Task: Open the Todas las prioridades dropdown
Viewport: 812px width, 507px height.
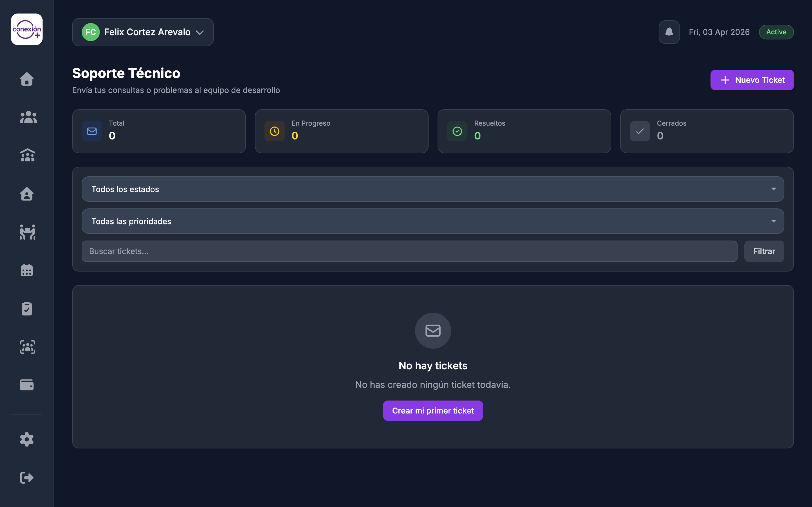Action: 433,221
